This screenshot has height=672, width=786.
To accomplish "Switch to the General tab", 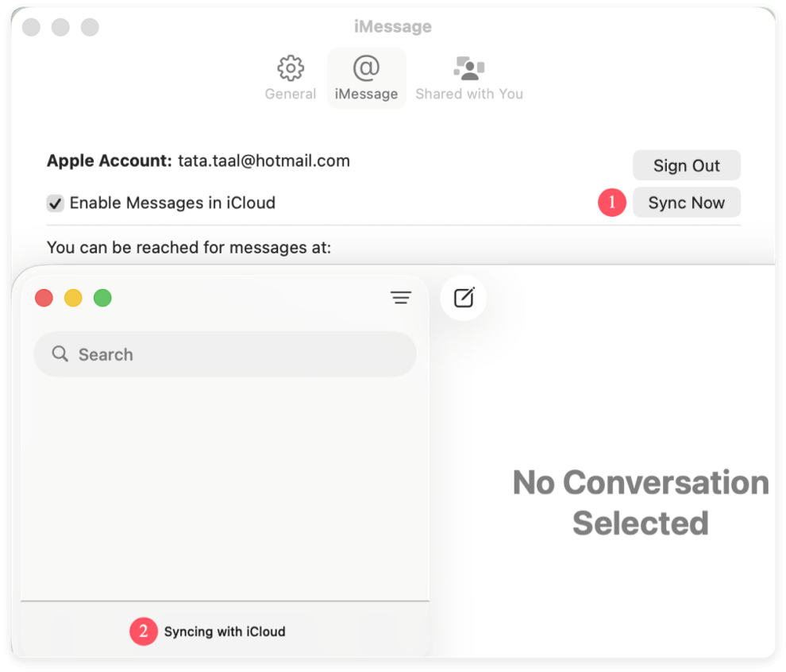I will pos(290,78).
